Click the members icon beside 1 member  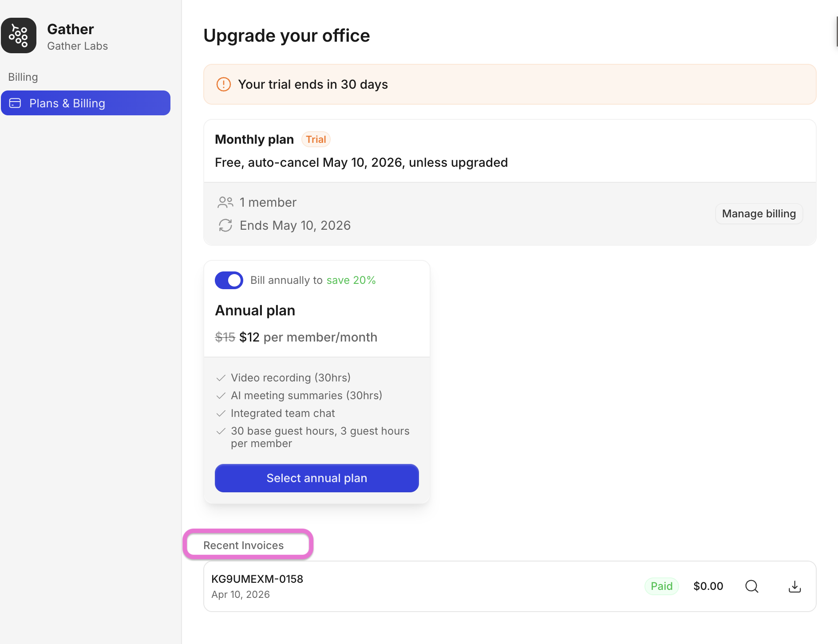[225, 202]
